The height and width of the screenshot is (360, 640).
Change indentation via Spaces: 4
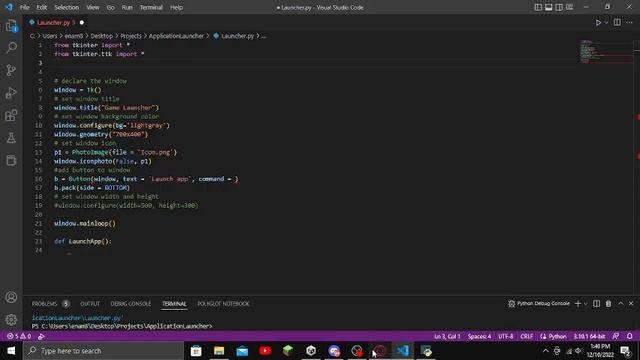click(479, 336)
